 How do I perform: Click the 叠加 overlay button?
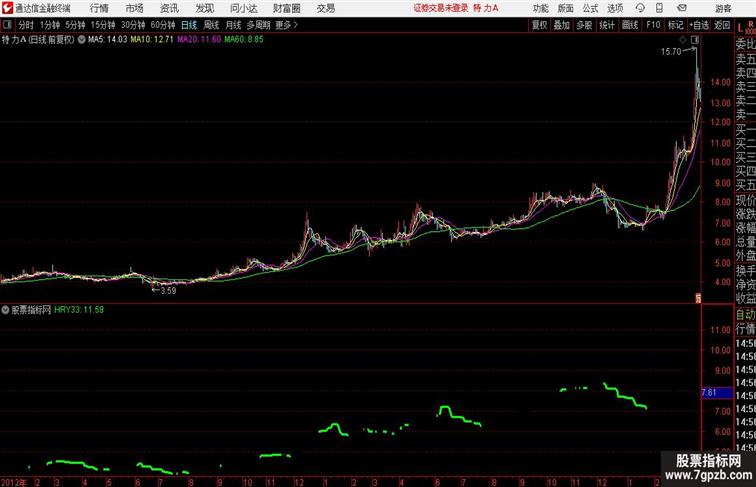coord(562,25)
